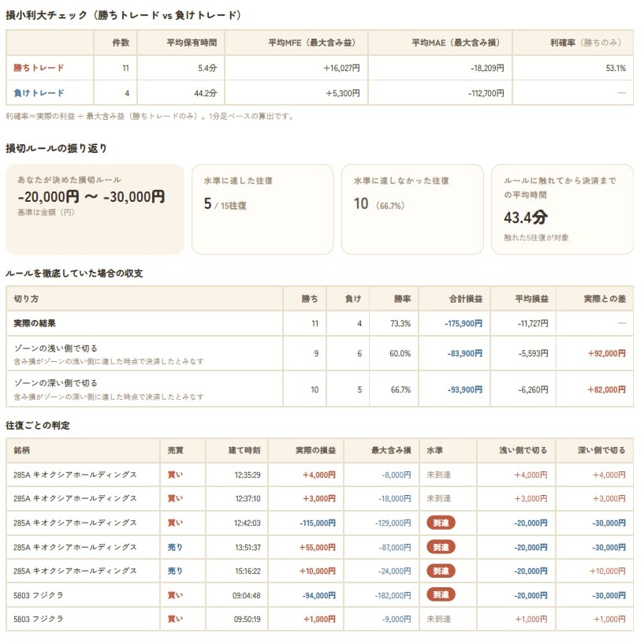Click the -18,209円 average MAE value
The image size is (644, 644).
click(x=487, y=68)
